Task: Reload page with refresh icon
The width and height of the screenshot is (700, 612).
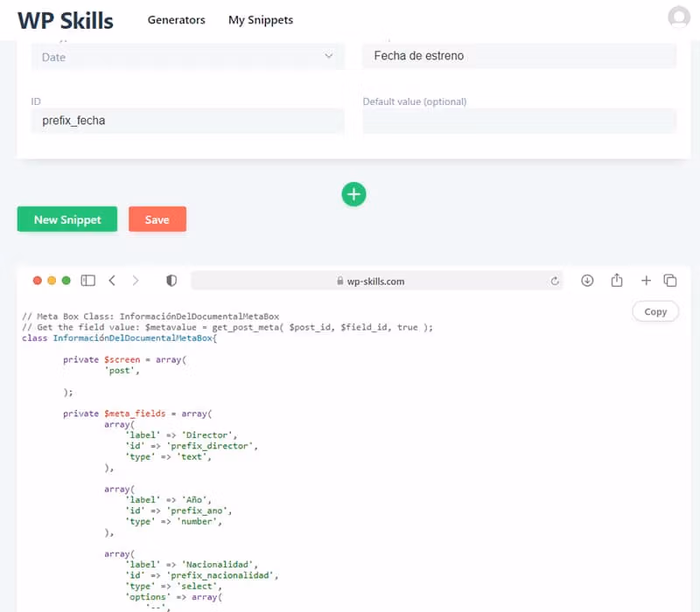Action: click(555, 281)
